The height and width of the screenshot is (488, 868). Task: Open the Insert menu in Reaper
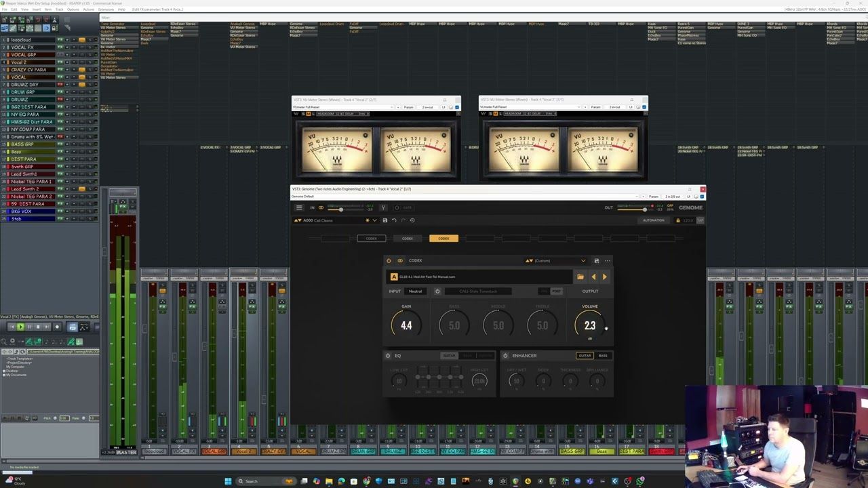tap(37, 9)
